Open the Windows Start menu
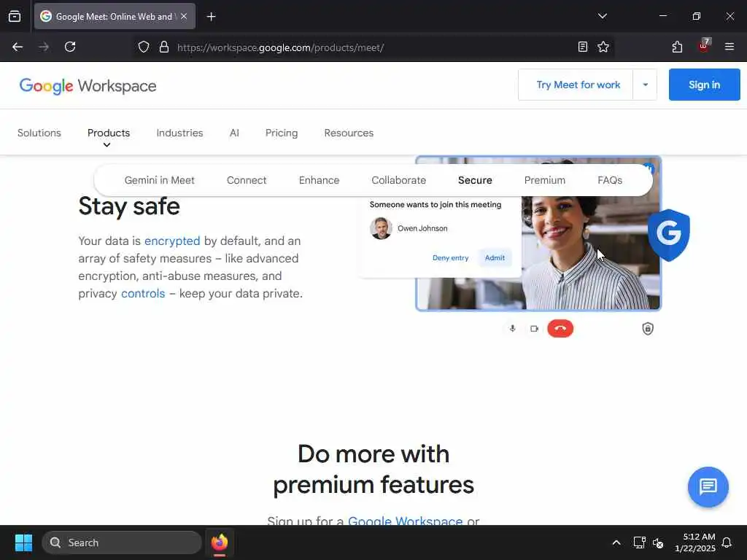The height and width of the screenshot is (560, 747). 23,542
